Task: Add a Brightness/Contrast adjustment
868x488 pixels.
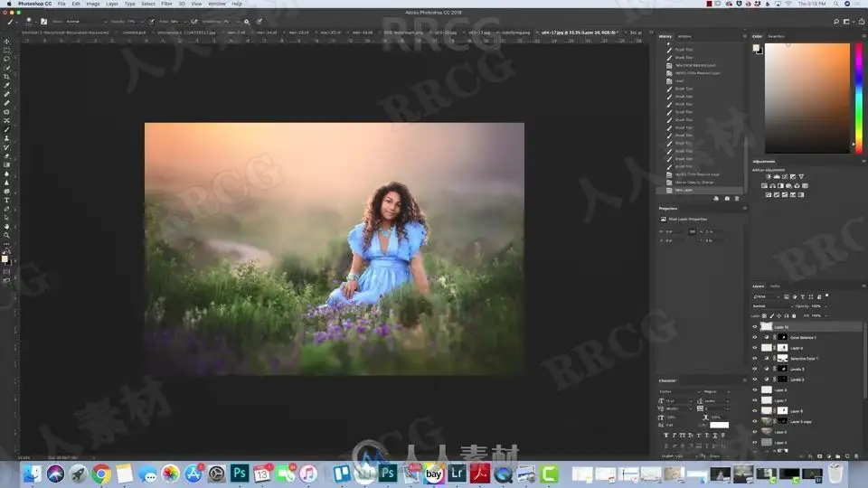Action: pyautogui.click(x=769, y=176)
